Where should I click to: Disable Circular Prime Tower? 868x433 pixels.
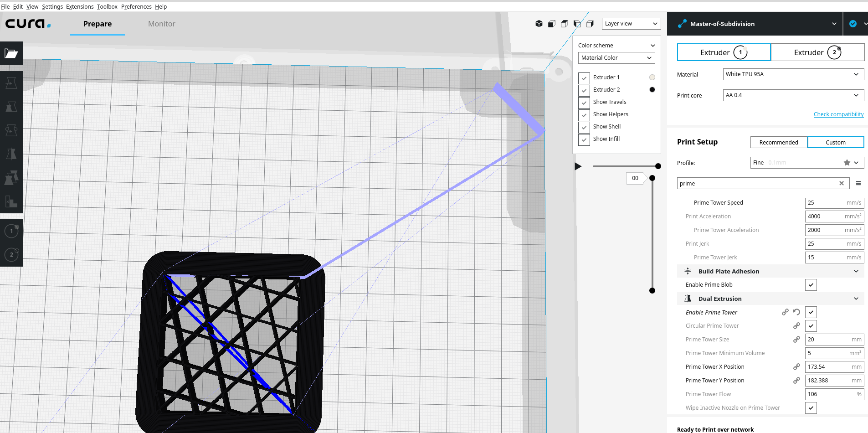(811, 325)
